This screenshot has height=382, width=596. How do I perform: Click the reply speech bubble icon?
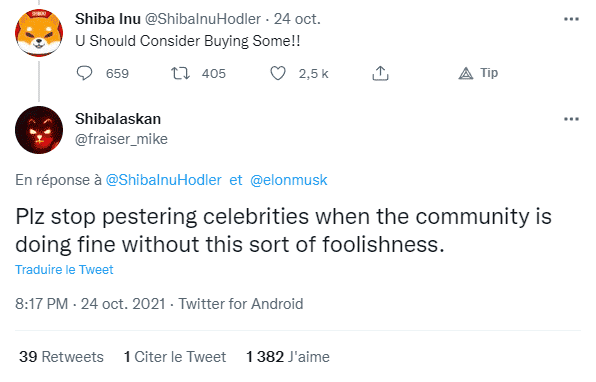pos(84,73)
